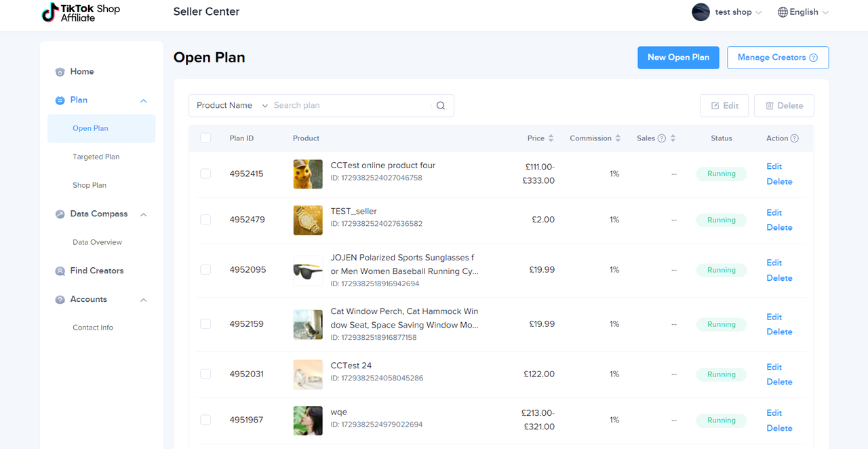This screenshot has height=449, width=868.
Task: Click the Action column help icon
Action: point(795,138)
